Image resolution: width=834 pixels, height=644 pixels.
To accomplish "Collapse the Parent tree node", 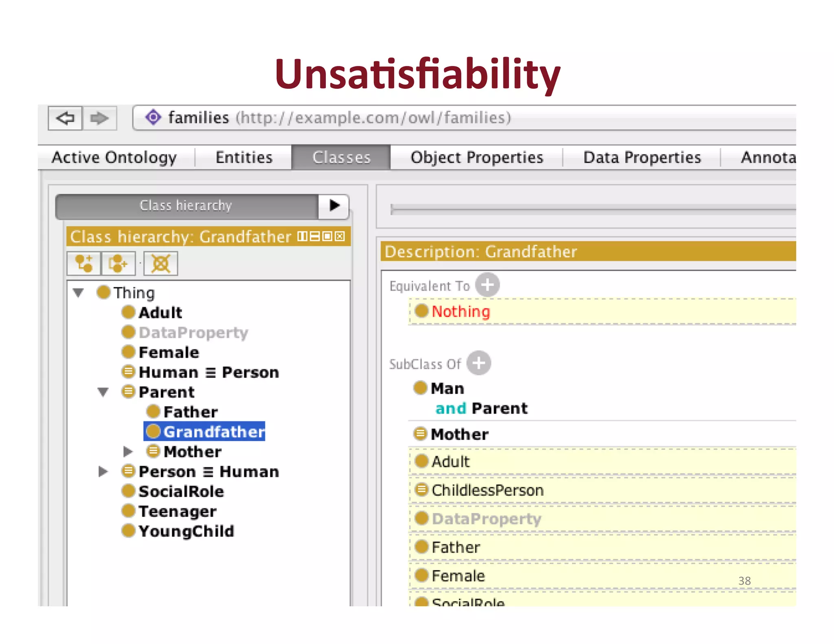I will coord(103,392).
